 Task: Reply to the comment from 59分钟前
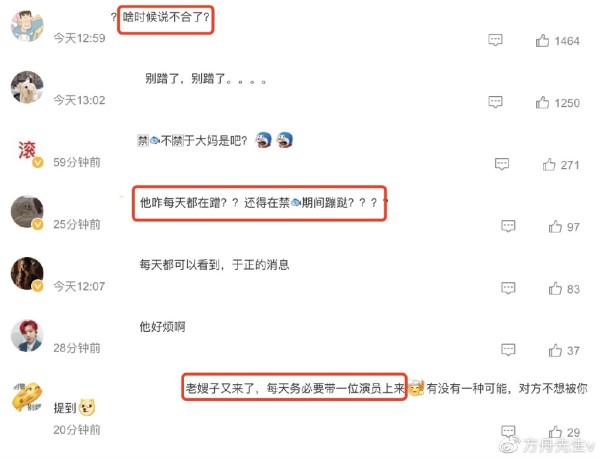click(x=502, y=164)
